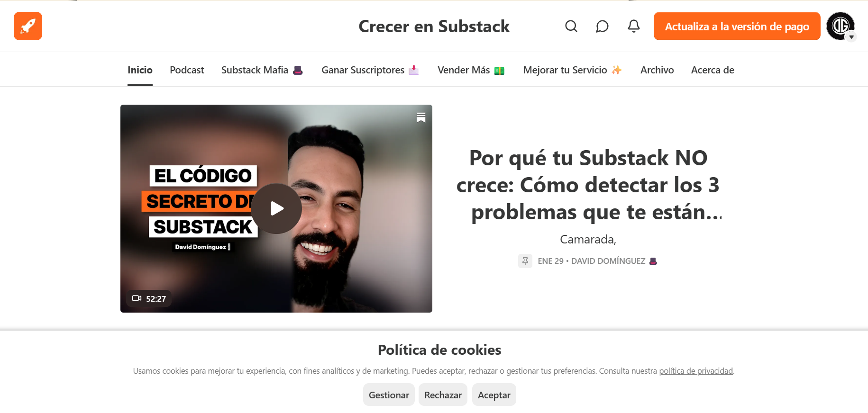Image resolution: width=868 pixels, height=413 pixels.
Task: Click the orange rocket publication logo
Action: pos(28,26)
